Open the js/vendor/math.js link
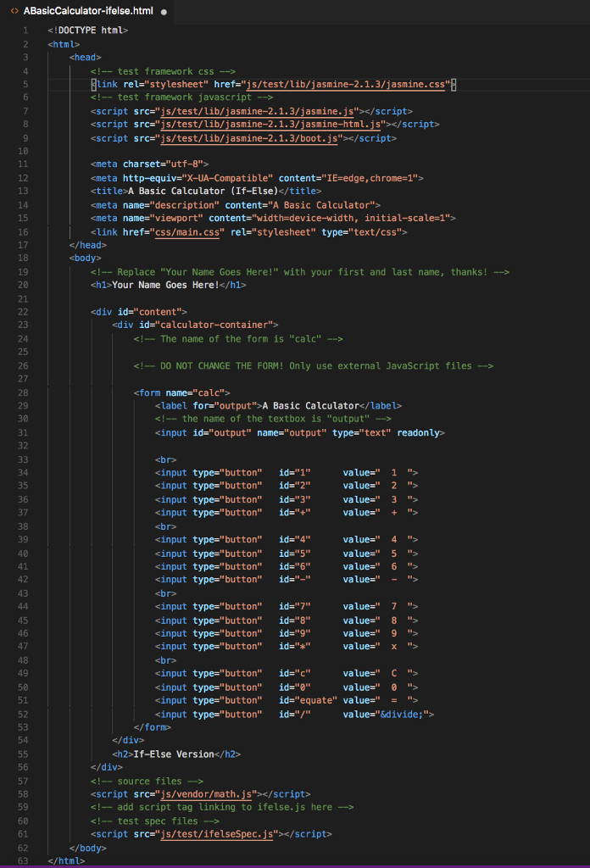 (x=206, y=794)
